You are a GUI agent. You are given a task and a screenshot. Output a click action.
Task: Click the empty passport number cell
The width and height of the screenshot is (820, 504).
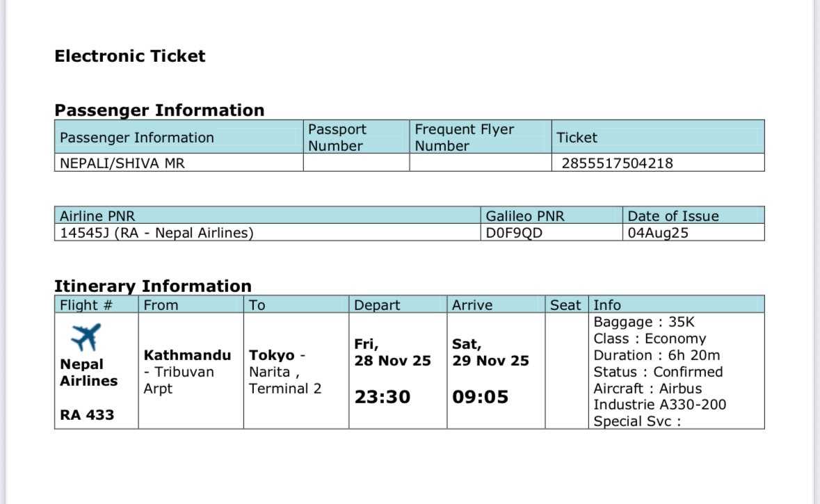pyautogui.click(x=356, y=163)
